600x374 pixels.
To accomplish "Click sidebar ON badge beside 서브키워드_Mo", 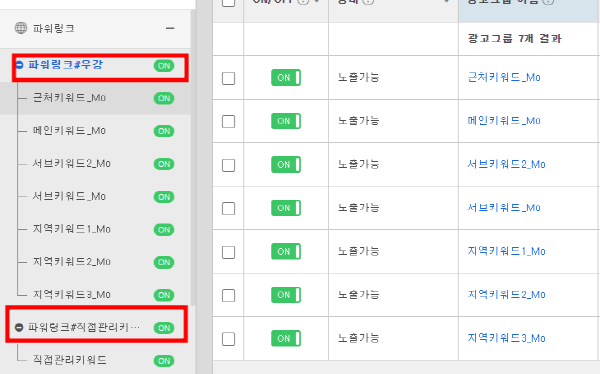I will [164, 197].
